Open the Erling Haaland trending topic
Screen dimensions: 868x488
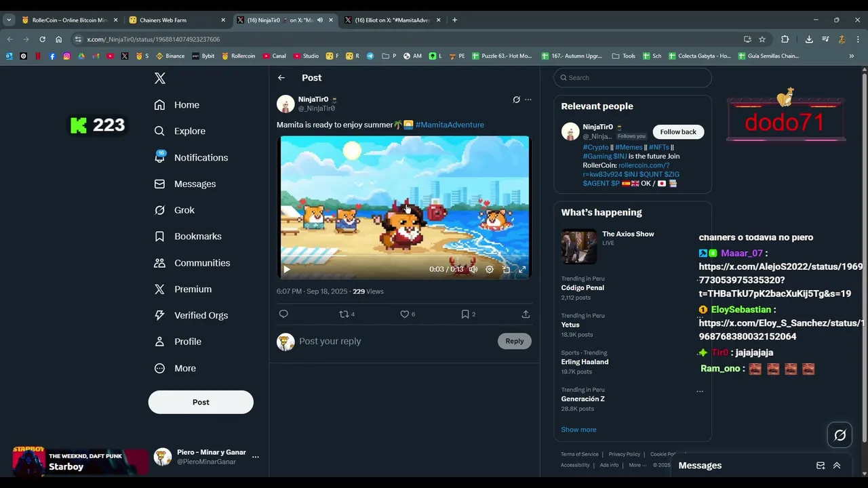coord(585,362)
